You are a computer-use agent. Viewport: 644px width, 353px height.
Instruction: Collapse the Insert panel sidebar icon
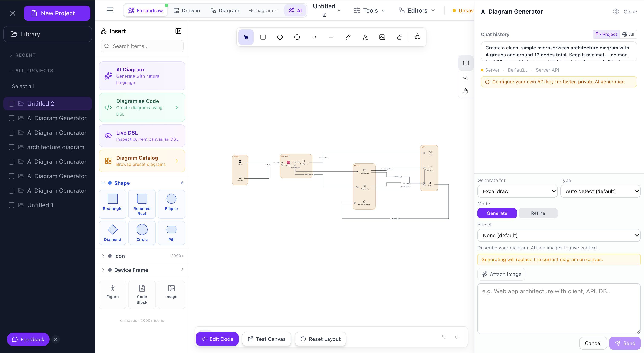click(x=178, y=31)
